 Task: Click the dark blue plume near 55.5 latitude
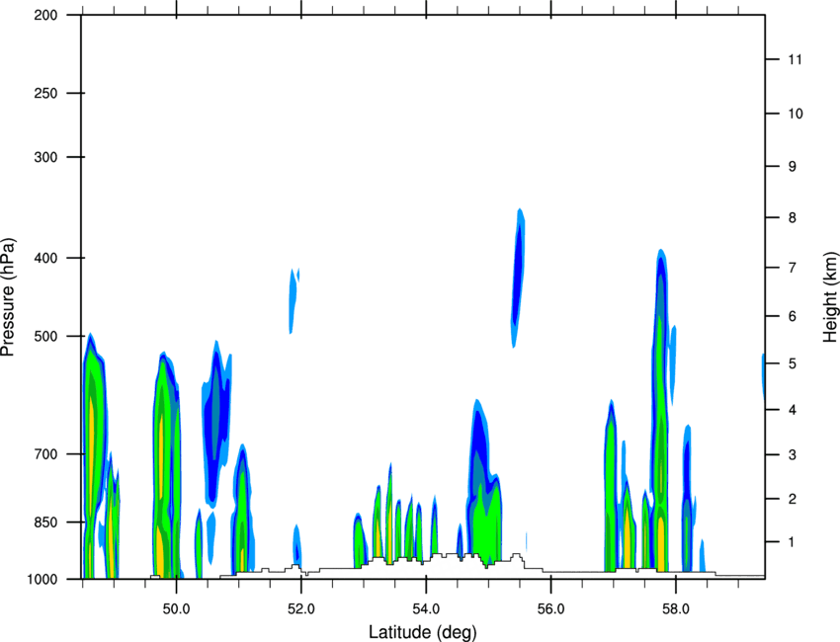(x=518, y=278)
